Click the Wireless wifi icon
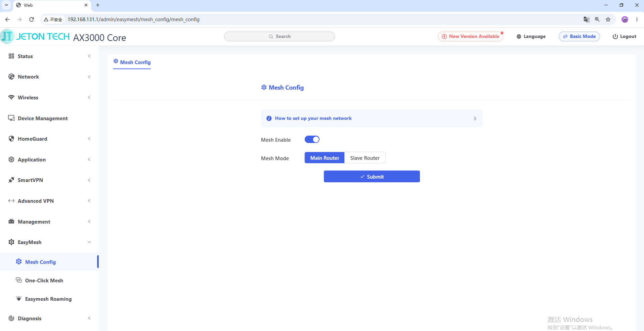 11,97
